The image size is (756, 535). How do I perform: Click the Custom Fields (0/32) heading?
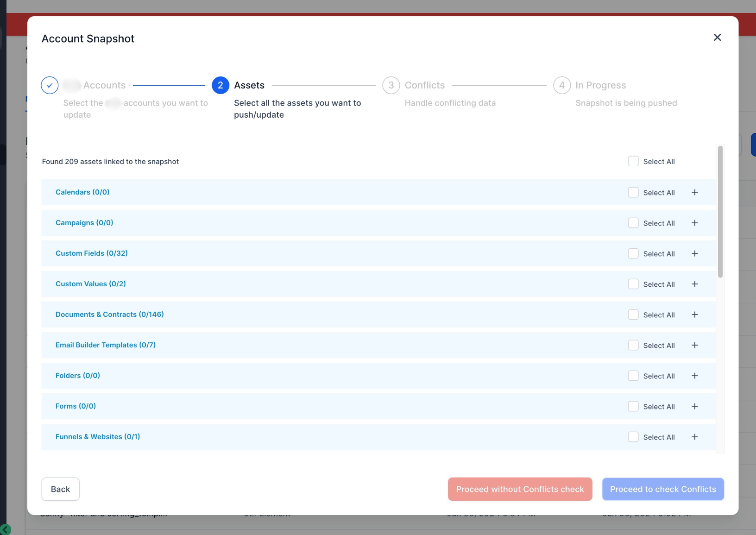pos(92,253)
